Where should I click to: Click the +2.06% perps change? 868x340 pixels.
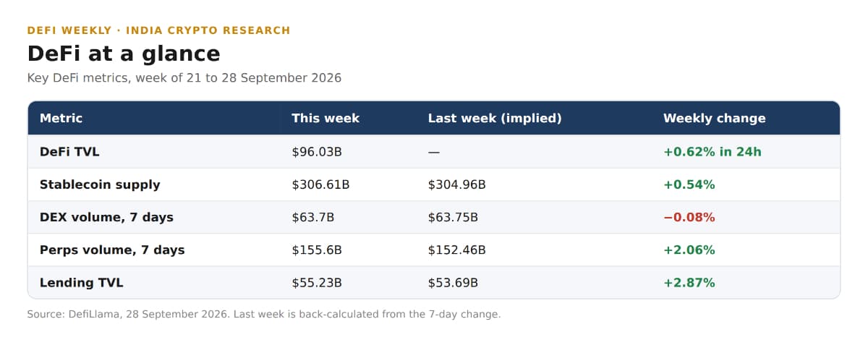[x=689, y=250]
